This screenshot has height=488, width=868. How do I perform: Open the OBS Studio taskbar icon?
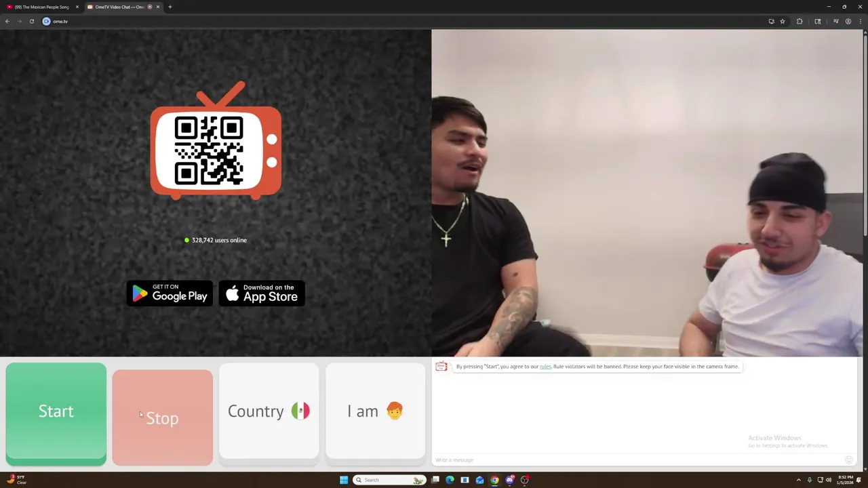pyautogui.click(x=524, y=480)
